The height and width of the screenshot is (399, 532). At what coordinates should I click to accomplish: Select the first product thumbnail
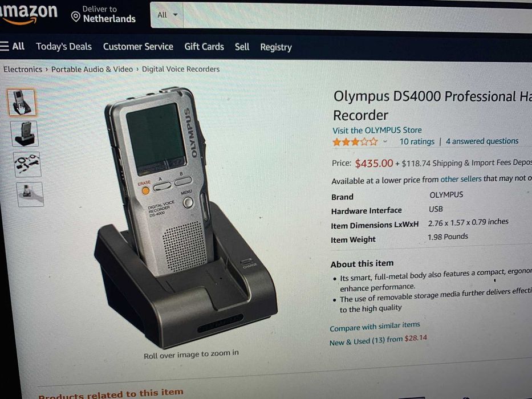pos(21,103)
